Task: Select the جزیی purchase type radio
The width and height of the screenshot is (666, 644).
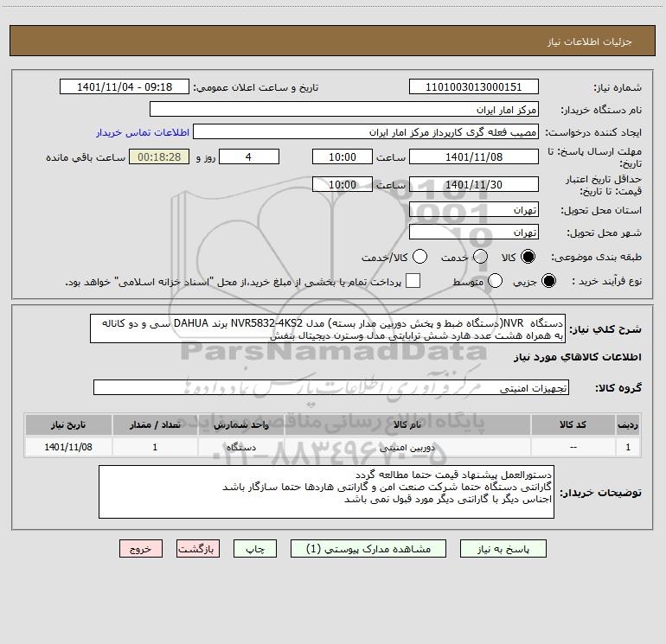Action: tap(548, 281)
